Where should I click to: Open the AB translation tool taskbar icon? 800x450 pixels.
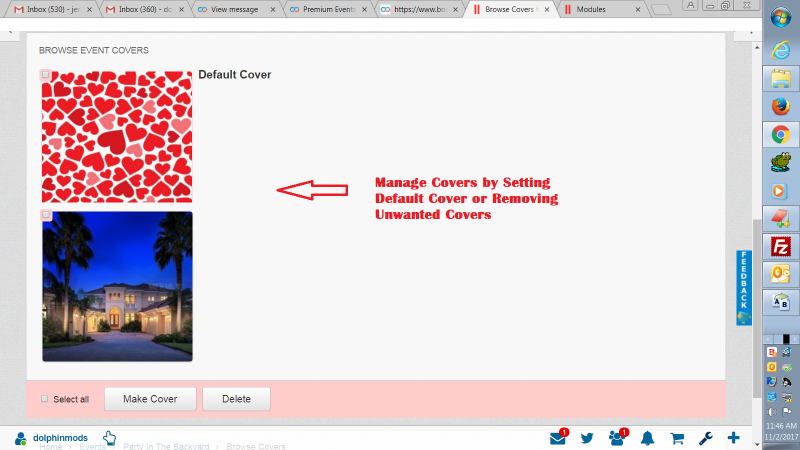click(x=781, y=302)
